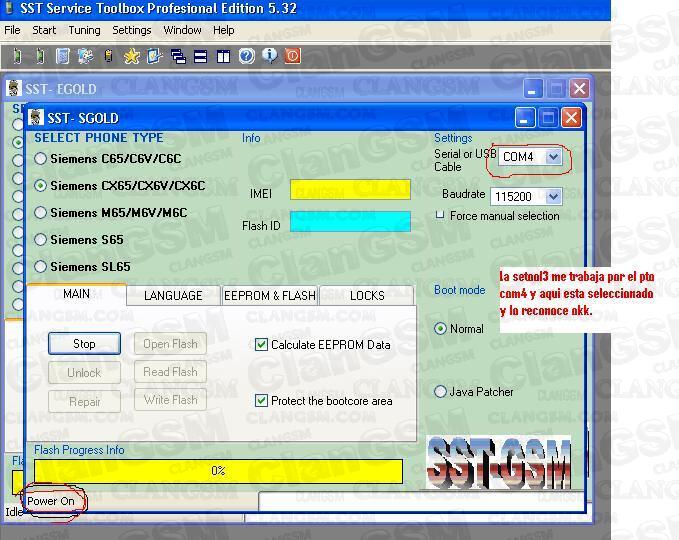Close the SST-SGOLD window
Viewport: 679px width, 540px height.
[571, 117]
